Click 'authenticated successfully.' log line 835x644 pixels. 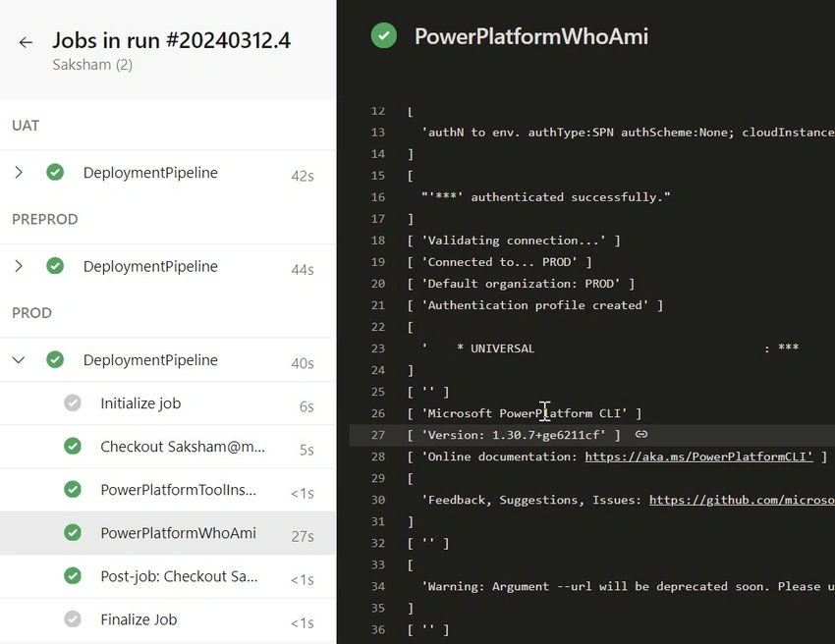point(546,197)
